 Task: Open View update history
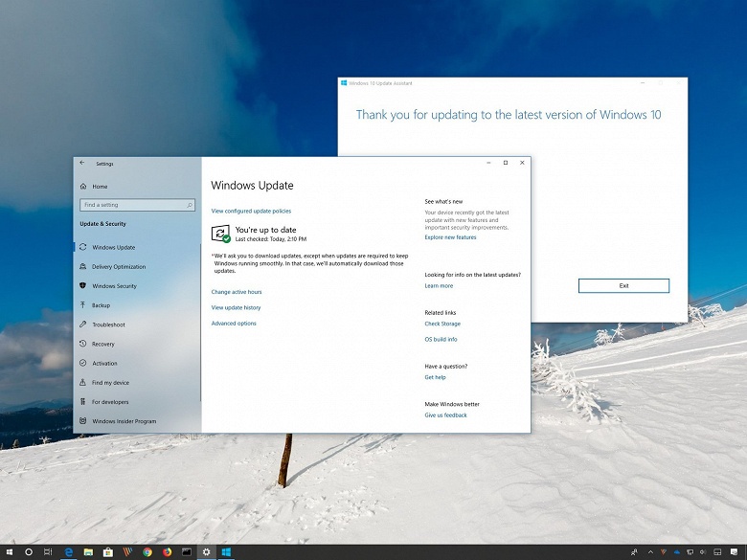[236, 307]
